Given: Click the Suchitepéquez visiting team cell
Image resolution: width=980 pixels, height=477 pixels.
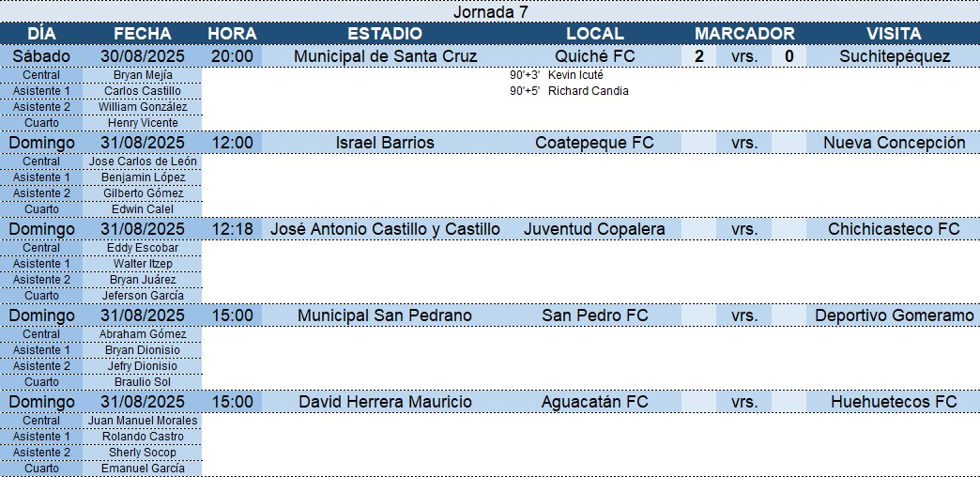Looking at the screenshot, I should (893, 56).
